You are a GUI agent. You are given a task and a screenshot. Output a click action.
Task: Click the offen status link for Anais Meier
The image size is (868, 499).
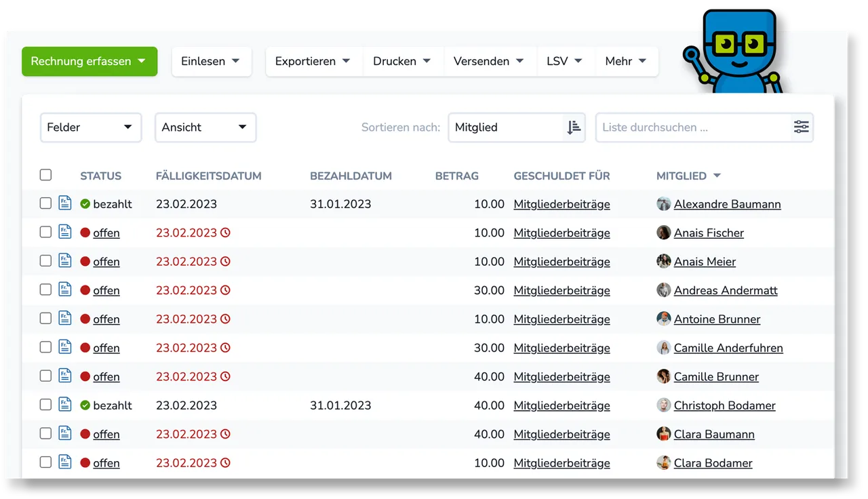coord(106,262)
